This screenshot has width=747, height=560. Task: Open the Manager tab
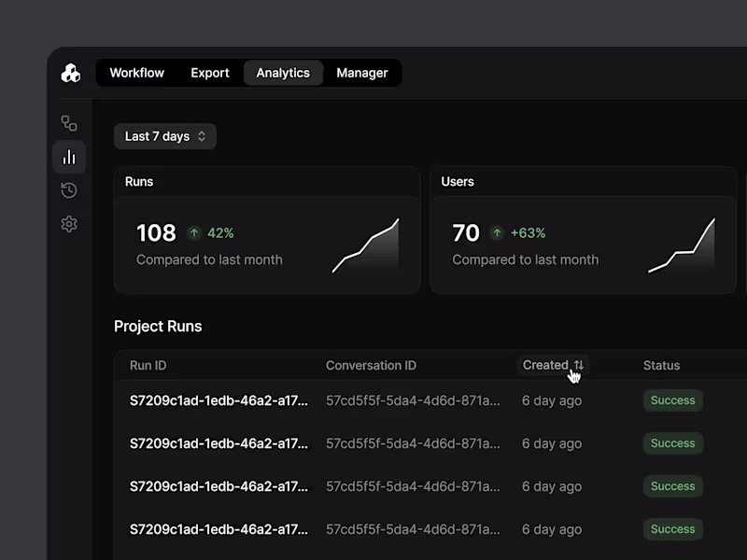point(362,73)
